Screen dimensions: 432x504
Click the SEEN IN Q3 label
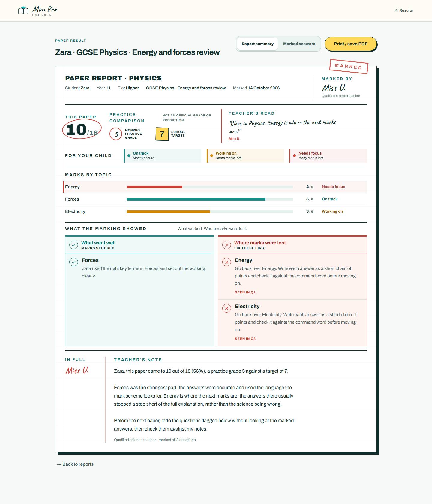click(x=245, y=339)
